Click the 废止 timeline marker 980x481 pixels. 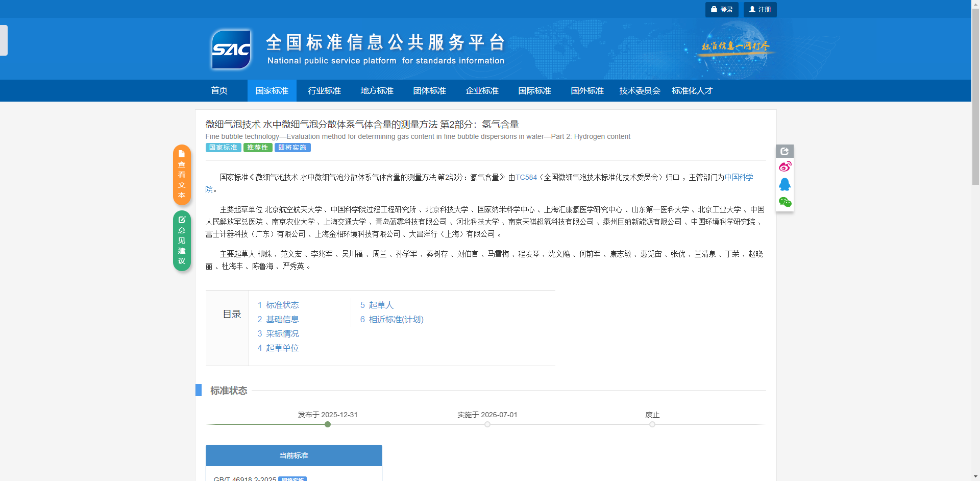(652, 424)
